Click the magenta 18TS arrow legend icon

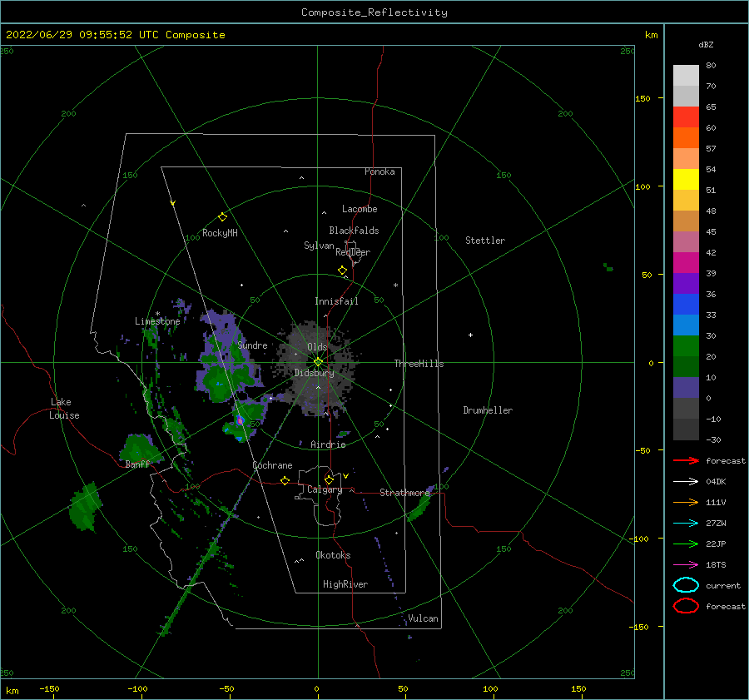(686, 565)
